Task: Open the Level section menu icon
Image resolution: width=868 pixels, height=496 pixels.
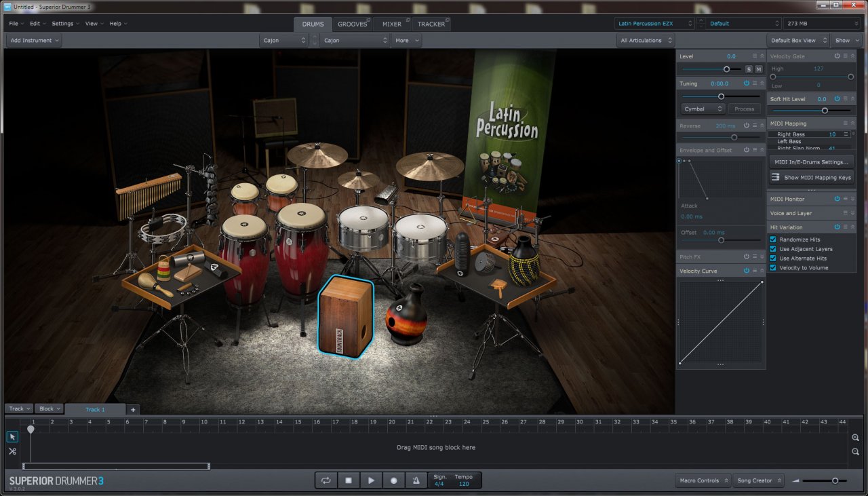Action: pyautogui.click(x=754, y=56)
